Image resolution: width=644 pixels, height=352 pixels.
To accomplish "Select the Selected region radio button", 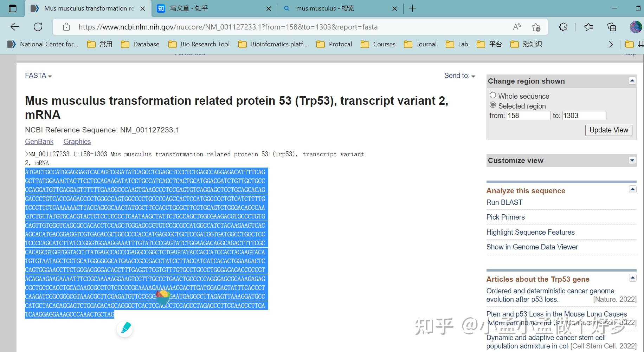I will point(493,105).
